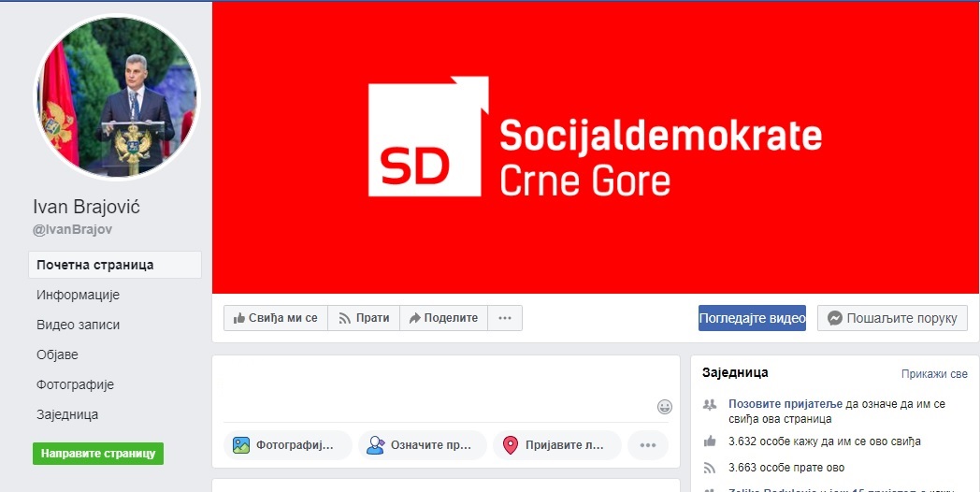Image resolution: width=980 pixels, height=492 pixels.
Task: Open Прикажи све link in community panel
Action: click(x=934, y=374)
